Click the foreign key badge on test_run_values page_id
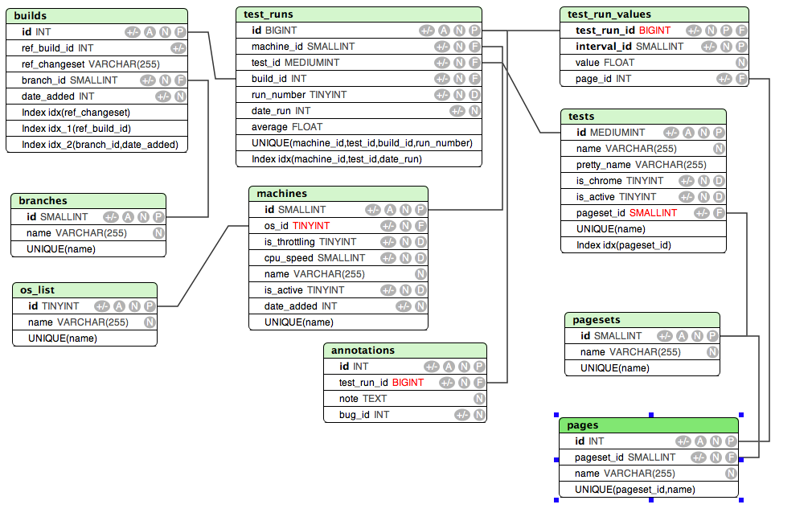Screen dimensions: 812x525 741,79
